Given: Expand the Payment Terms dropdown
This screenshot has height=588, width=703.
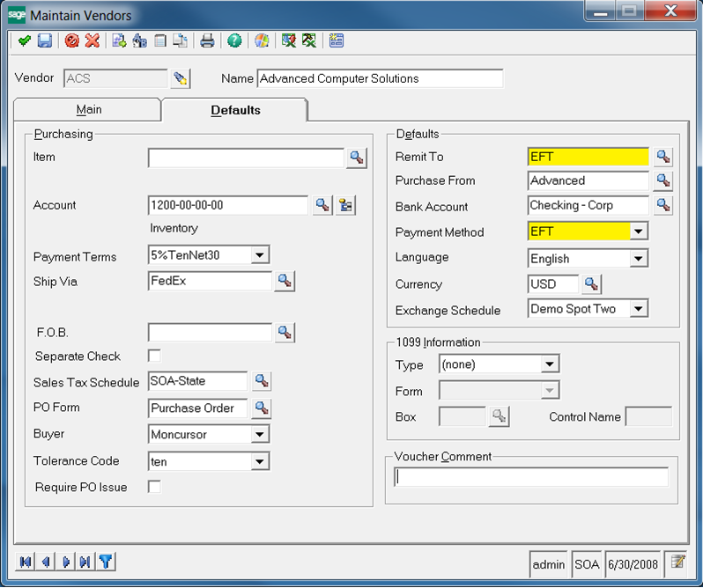Looking at the screenshot, I should pyautogui.click(x=260, y=256).
